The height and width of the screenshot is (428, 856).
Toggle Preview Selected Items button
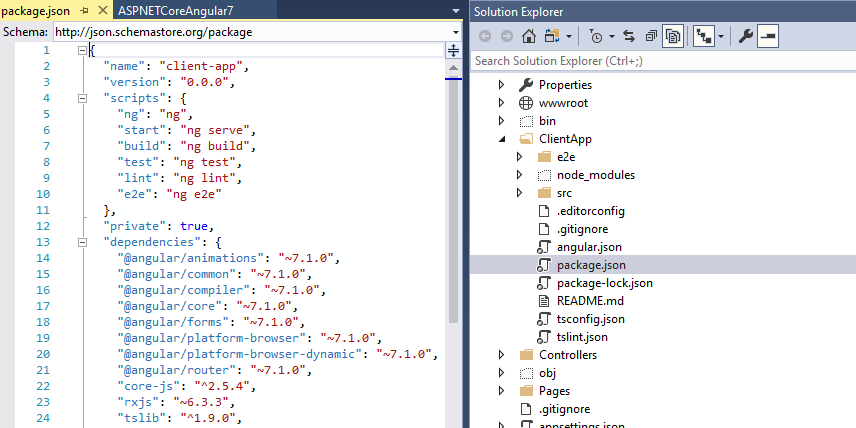pos(768,37)
